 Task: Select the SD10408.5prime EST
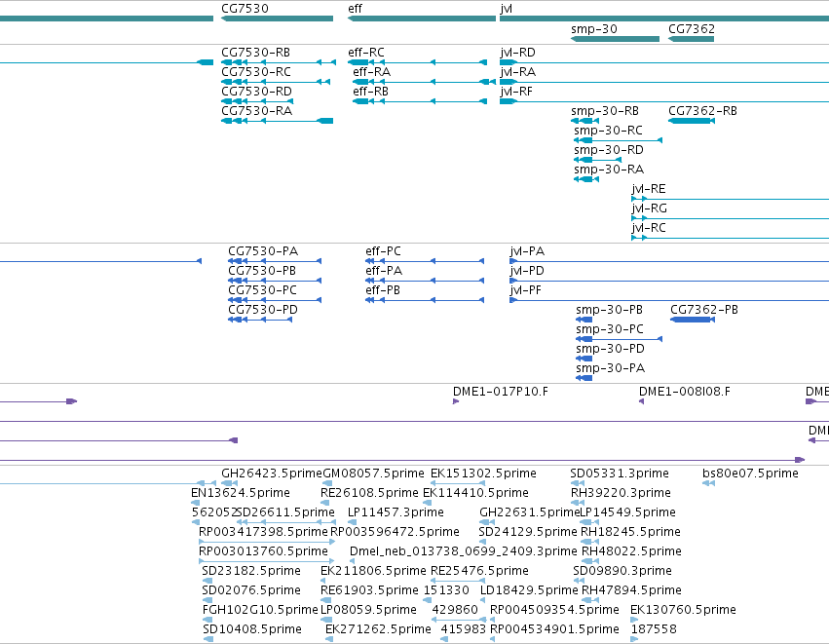[208, 640]
